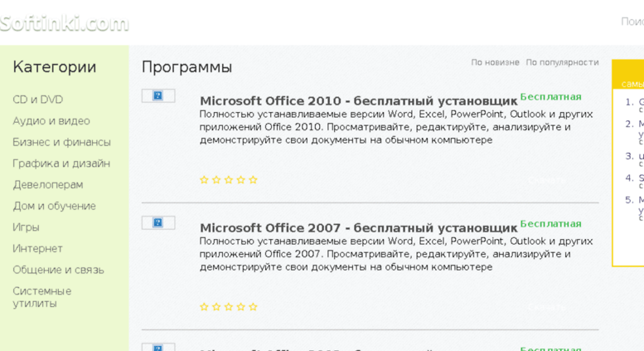Give Office 2010 a fifth-star rating

pyautogui.click(x=254, y=179)
